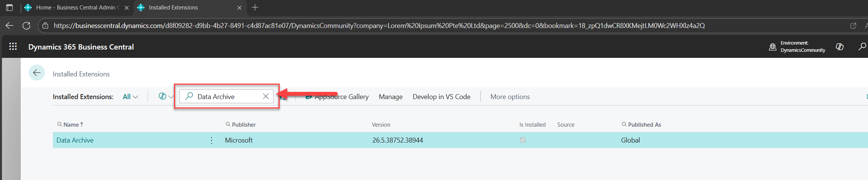Image resolution: width=868 pixels, height=180 pixels.
Task: Open Copilot from the top bar
Action: 840,47
